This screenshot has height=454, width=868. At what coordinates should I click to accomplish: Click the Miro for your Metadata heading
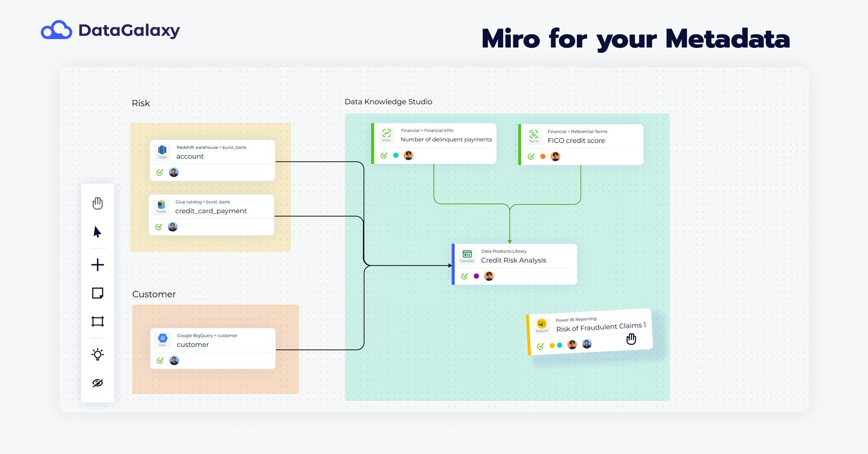pos(636,40)
